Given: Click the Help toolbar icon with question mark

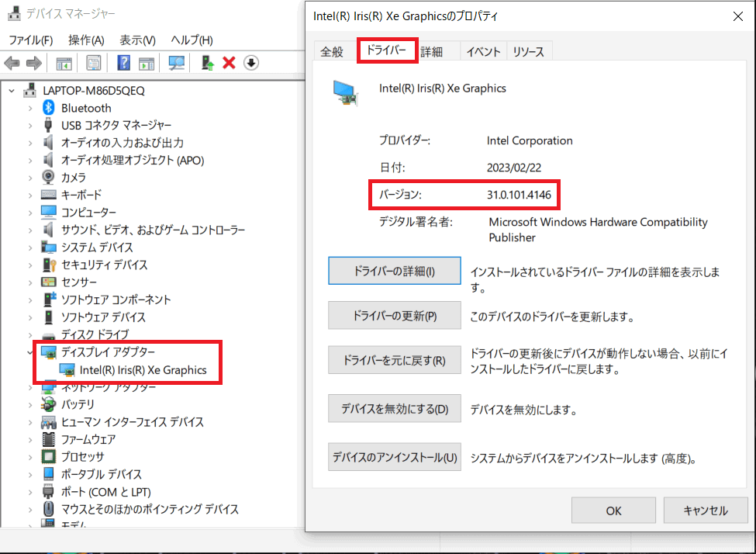Looking at the screenshot, I should [x=123, y=63].
